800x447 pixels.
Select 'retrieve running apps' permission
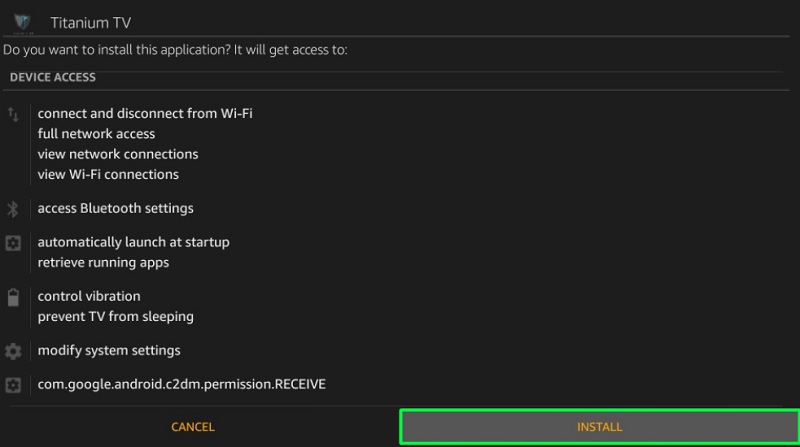point(103,262)
